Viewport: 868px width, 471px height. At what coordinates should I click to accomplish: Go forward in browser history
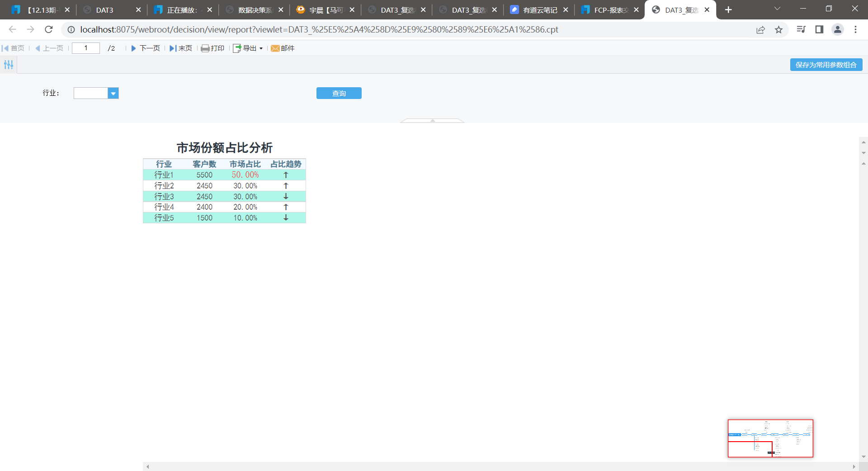(x=30, y=29)
